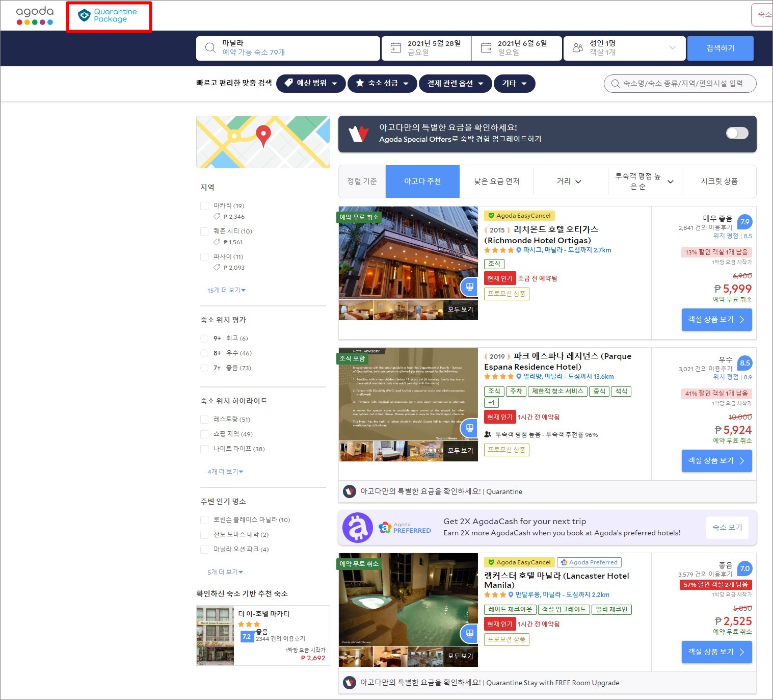Expand 5개 더 보기 landmarks list

click(225, 572)
